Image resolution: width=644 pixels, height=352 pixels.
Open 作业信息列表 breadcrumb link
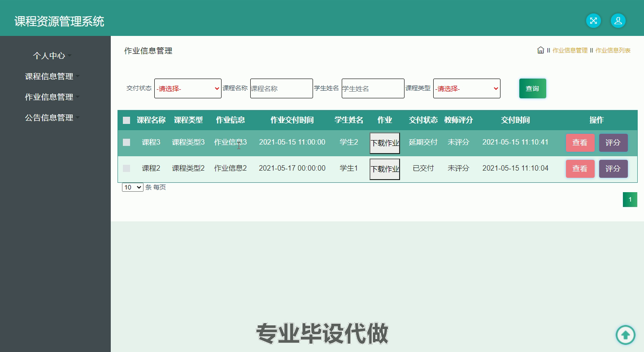pos(613,50)
